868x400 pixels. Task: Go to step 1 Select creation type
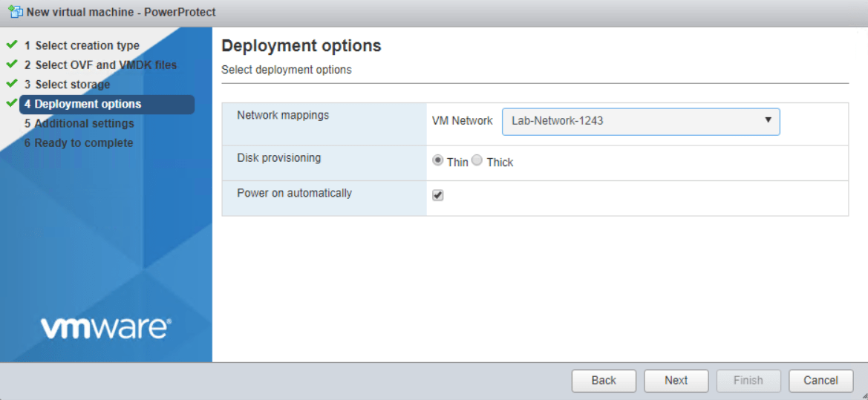click(87, 46)
